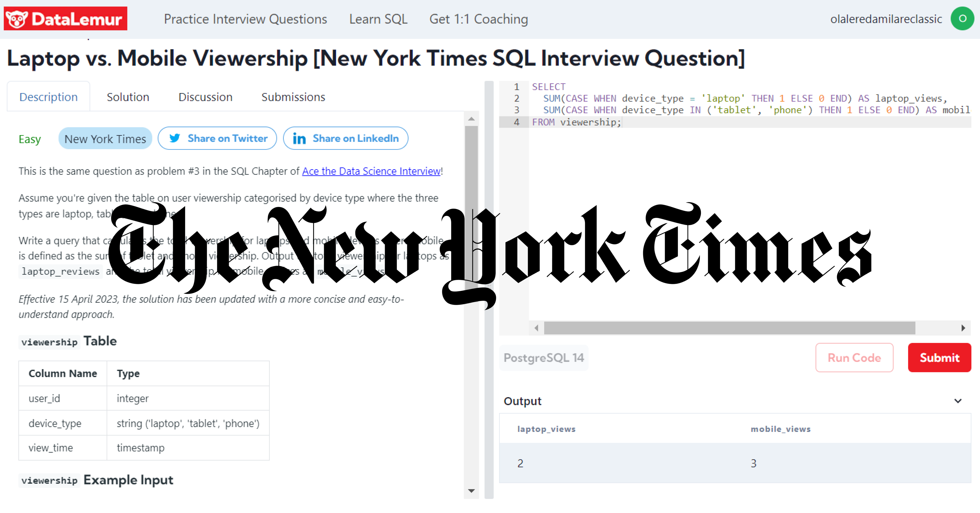Click the PostgreSQL 14 dropdown selector

543,357
